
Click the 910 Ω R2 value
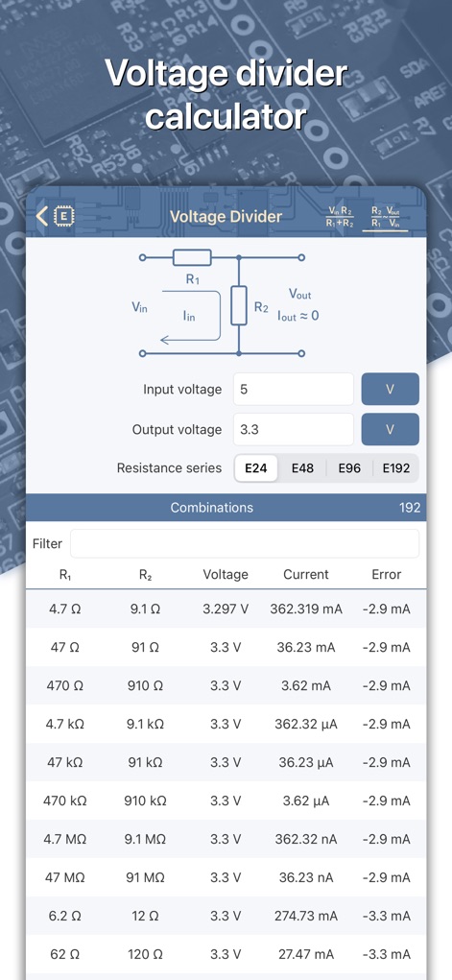coord(145,685)
